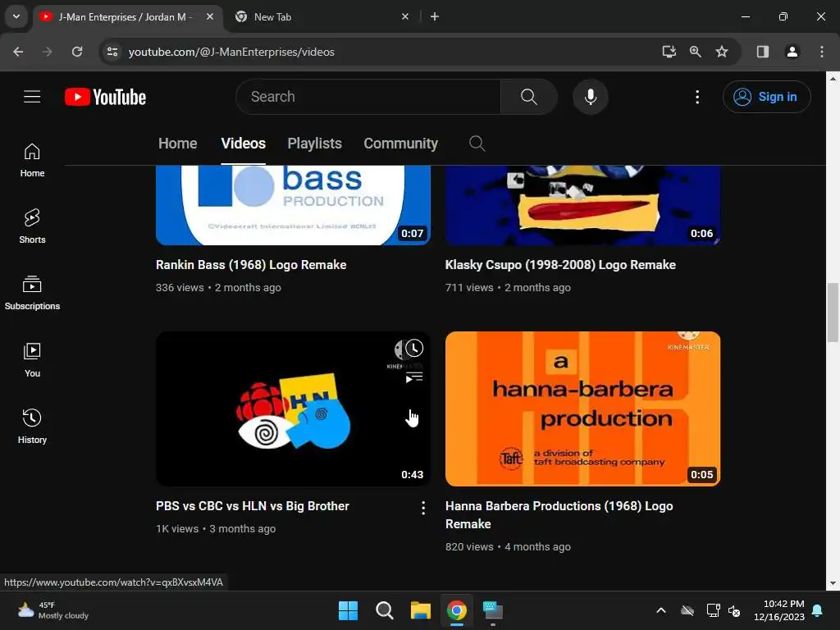The width and height of the screenshot is (840, 630).
Task: Open action menu for PBS vs CBC video
Action: [423, 508]
